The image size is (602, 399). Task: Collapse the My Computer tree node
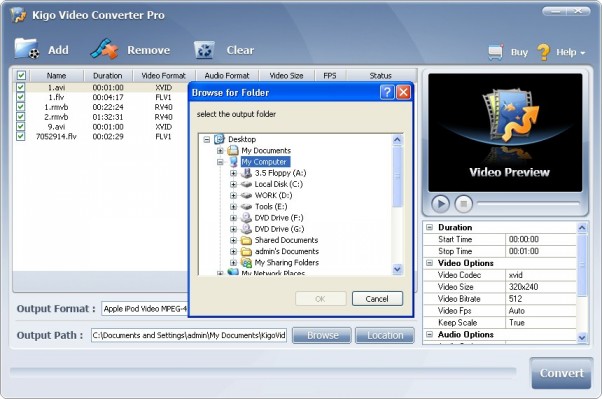tap(220, 162)
